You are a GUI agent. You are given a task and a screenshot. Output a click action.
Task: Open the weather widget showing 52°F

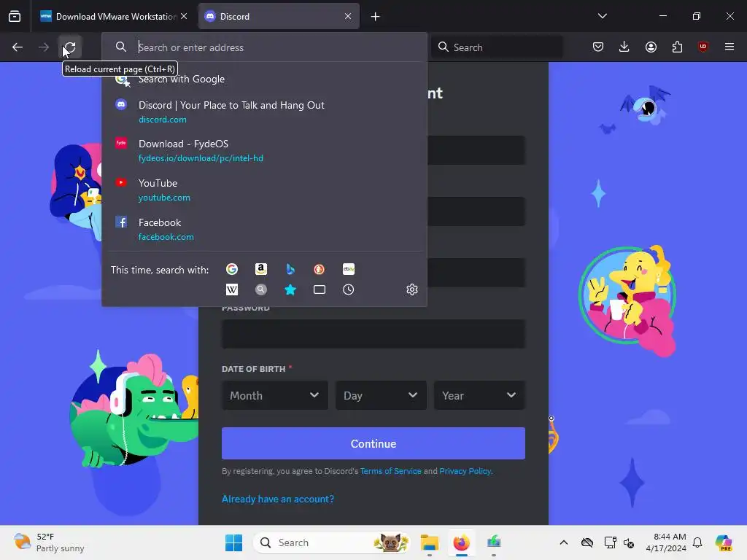coord(49,542)
